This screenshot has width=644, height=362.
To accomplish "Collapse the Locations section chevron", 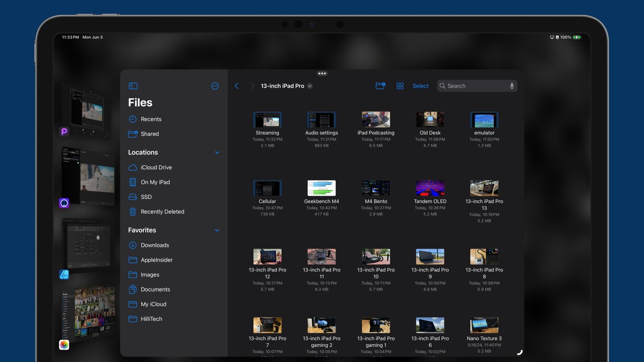I will click(217, 153).
